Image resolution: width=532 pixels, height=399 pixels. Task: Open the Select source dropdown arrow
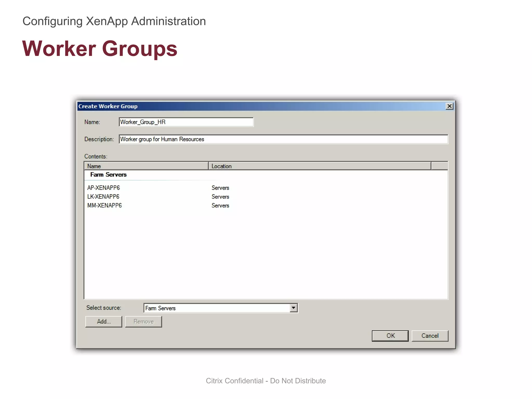point(294,308)
